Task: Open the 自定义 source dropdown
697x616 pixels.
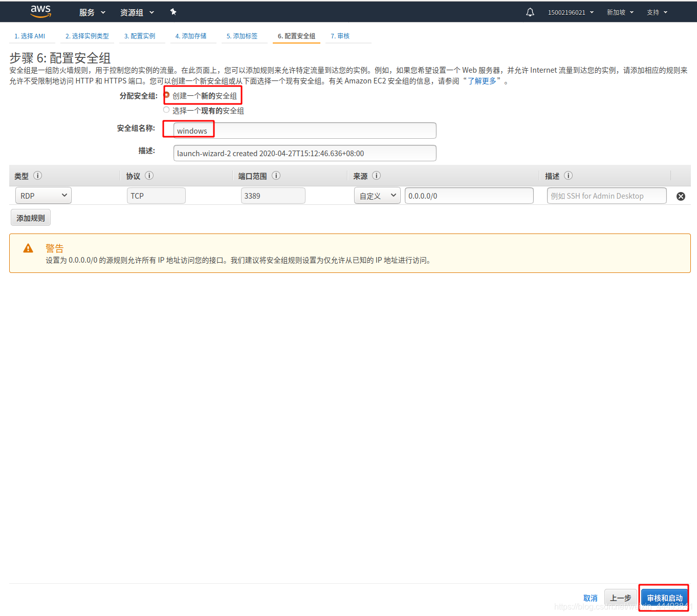Action: (377, 196)
